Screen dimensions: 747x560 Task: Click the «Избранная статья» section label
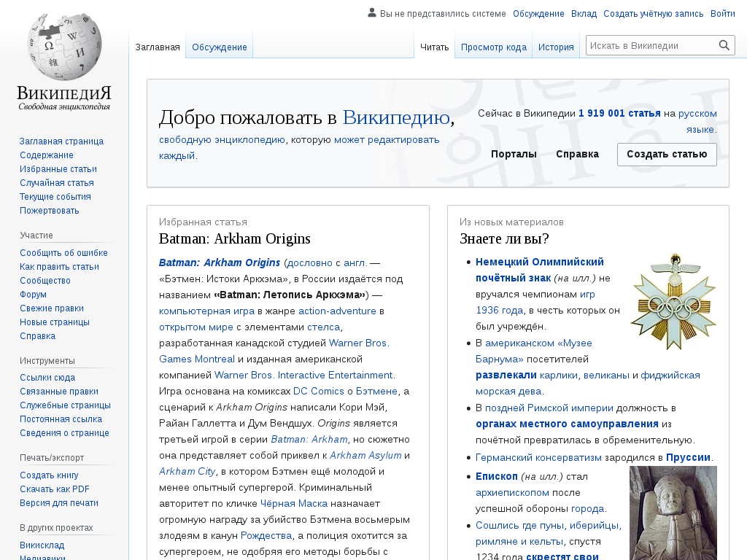(203, 222)
